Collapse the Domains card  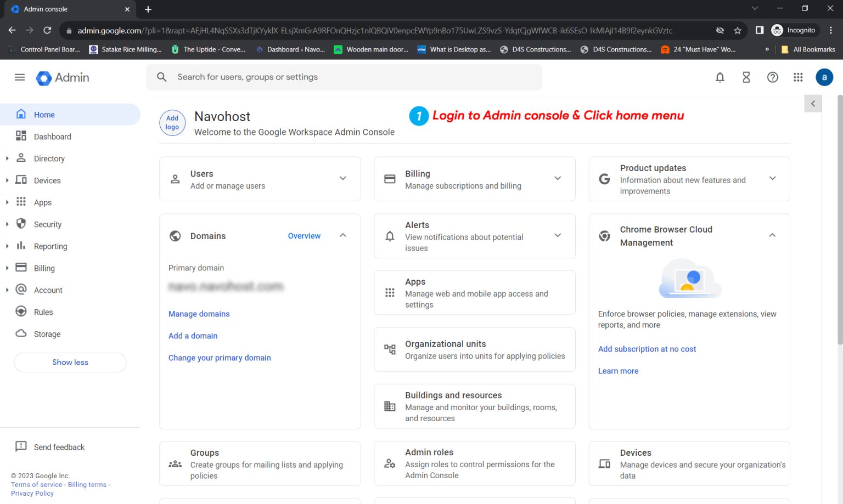coord(343,235)
